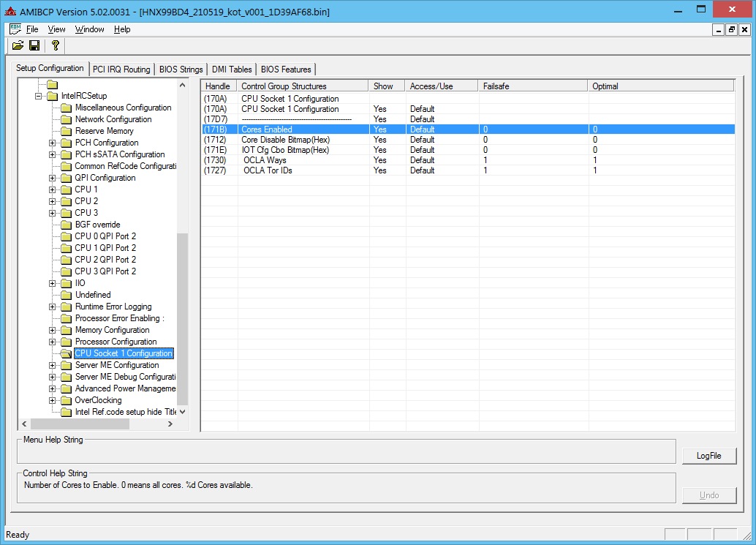
Task: Select the Miscellaneous Configuration folder
Action: click(123, 108)
